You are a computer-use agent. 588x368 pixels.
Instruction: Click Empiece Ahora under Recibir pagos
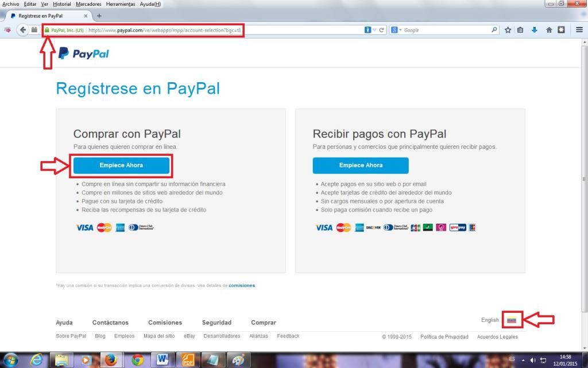click(x=361, y=165)
